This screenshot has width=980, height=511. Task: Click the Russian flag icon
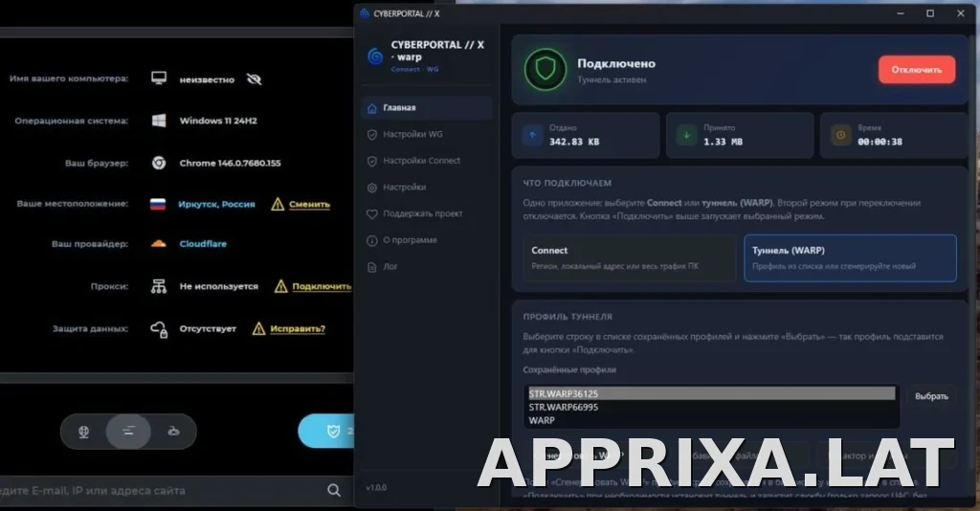point(158,204)
